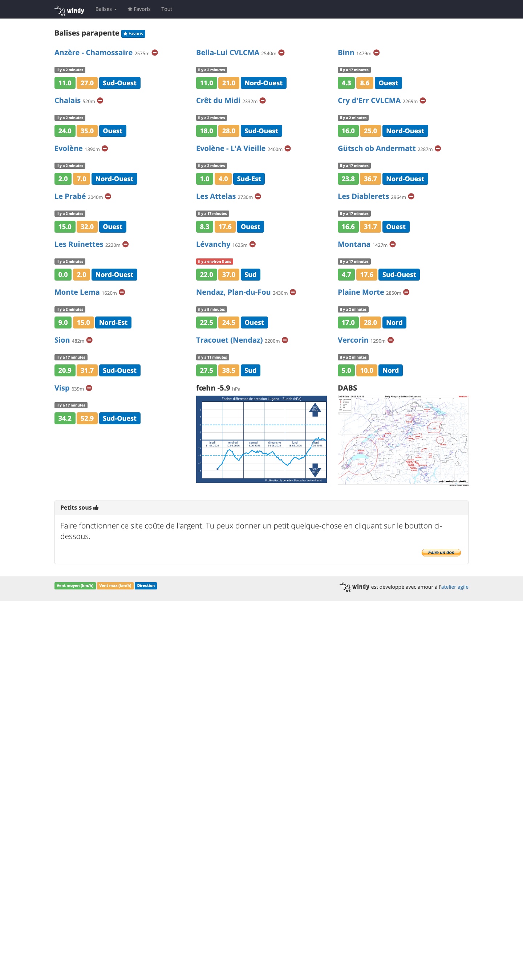Open the foehn pressure chart image
The width and height of the screenshot is (523, 980).
point(261,440)
